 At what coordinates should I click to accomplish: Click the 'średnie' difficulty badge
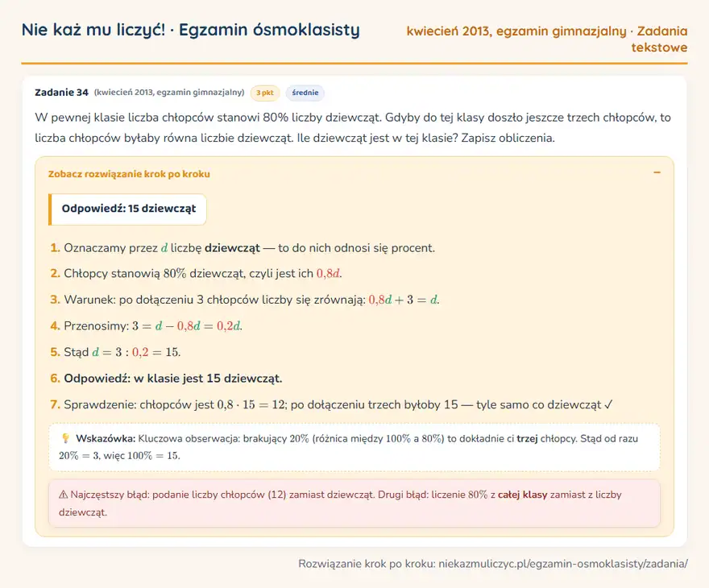[x=305, y=93]
